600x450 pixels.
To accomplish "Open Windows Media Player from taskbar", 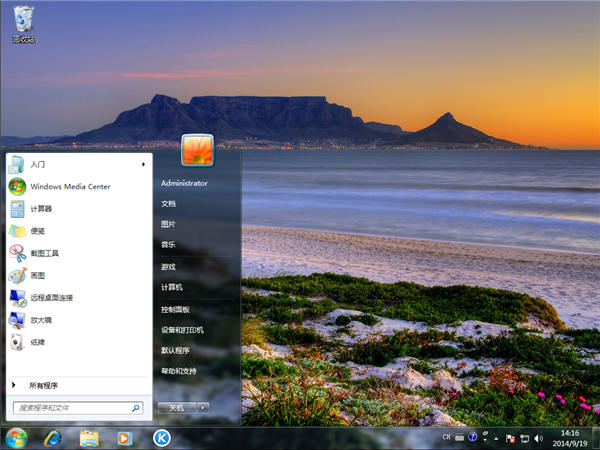I will click(124, 438).
